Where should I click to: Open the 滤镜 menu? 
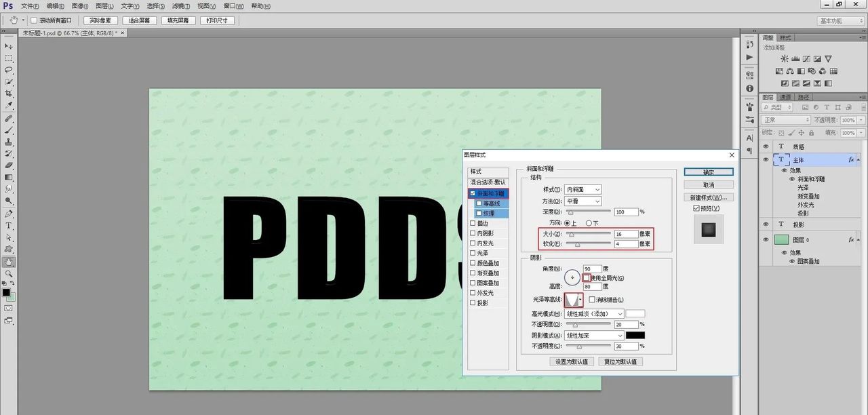click(x=179, y=6)
